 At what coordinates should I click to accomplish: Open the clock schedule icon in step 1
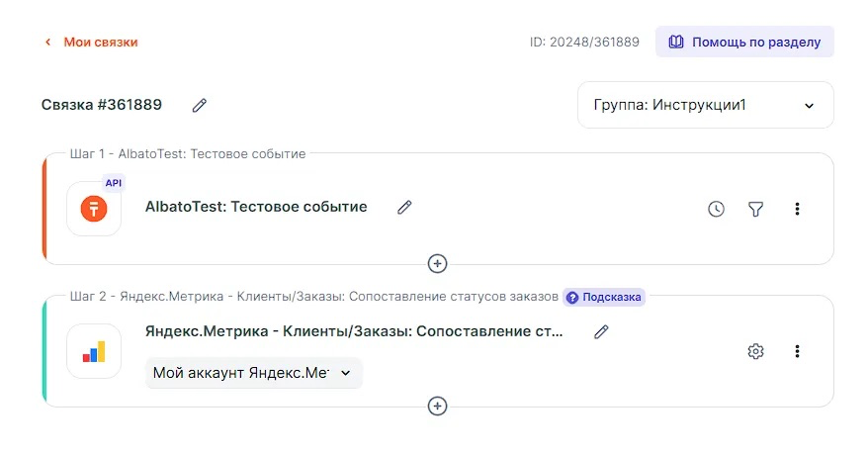point(717,209)
